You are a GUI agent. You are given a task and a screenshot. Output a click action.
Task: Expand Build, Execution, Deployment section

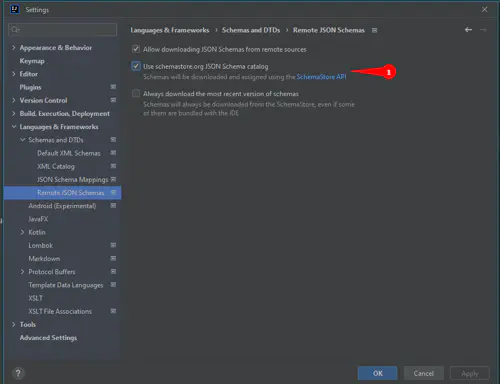click(14, 114)
